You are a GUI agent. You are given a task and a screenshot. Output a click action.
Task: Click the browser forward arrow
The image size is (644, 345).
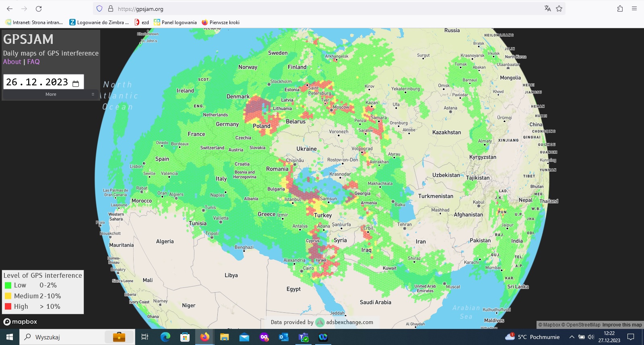(x=24, y=8)
